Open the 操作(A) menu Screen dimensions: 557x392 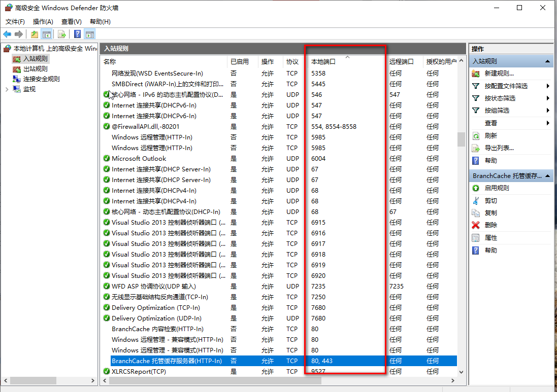[x=43, y=21]
